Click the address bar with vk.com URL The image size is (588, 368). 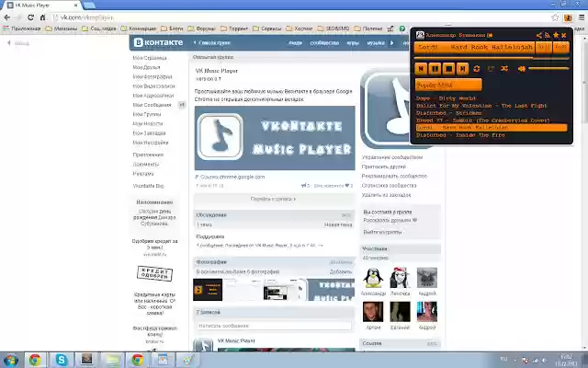(x=300, y=17)
